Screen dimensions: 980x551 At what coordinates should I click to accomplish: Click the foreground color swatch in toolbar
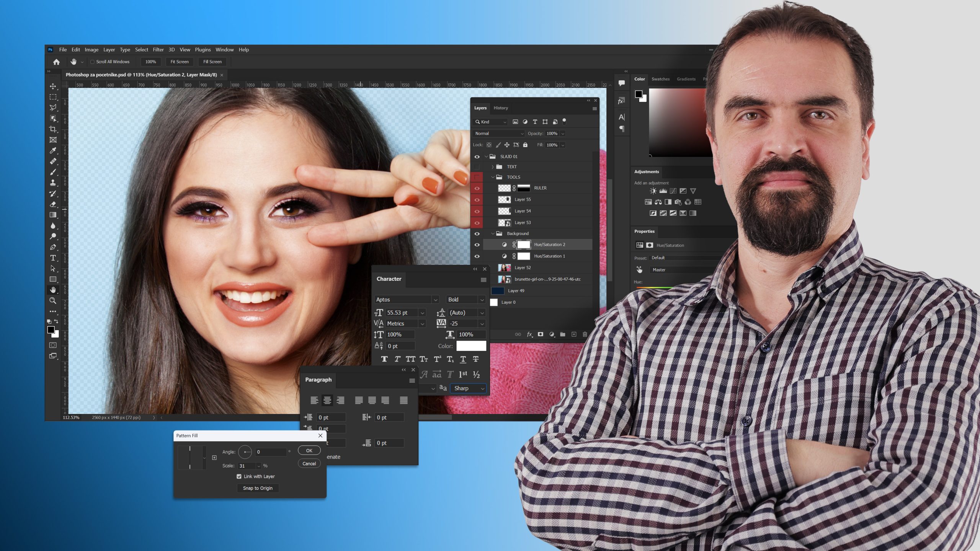pyautogui.click(x=51, y=329)
